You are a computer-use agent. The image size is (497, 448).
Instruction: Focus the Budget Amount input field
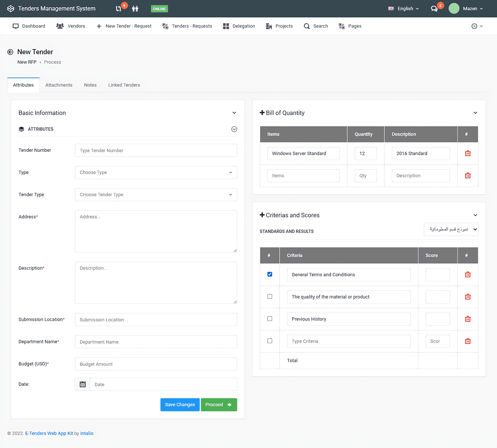pyautogui.click(x=156, y=364)
